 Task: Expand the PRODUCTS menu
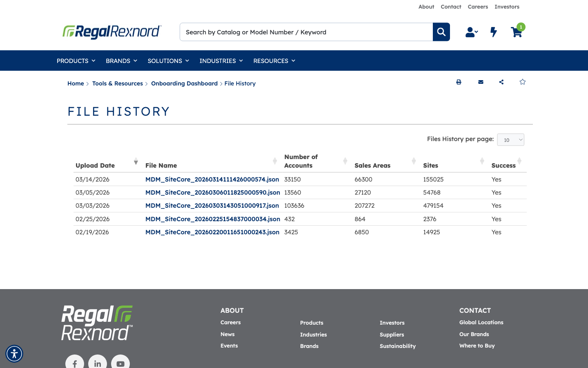76,61
